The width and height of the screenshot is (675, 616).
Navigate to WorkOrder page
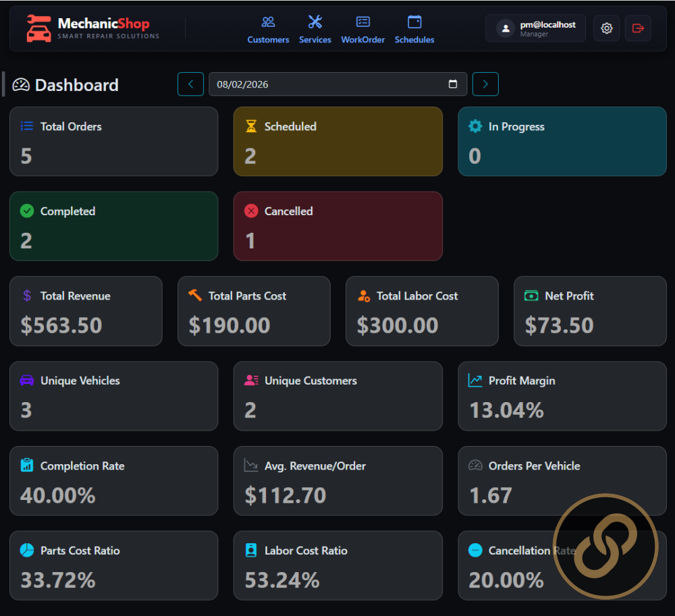(x=363, y=30)
